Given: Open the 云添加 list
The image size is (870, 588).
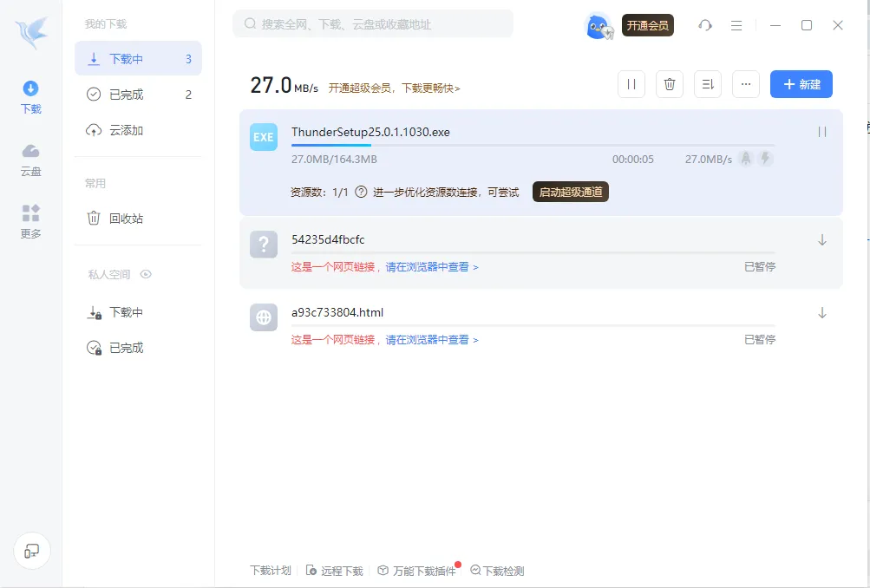Looking at the screenshot, I should tap(138, 130).
